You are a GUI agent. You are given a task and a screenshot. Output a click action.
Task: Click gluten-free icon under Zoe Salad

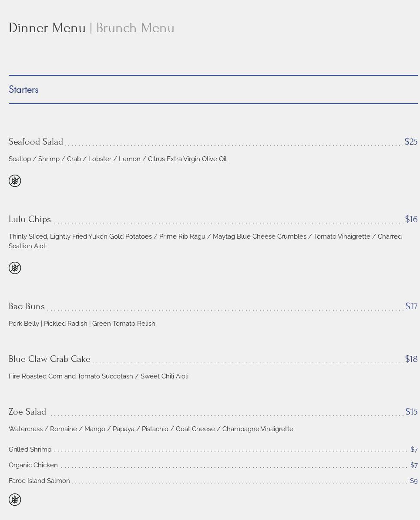[x=15, y=500]
